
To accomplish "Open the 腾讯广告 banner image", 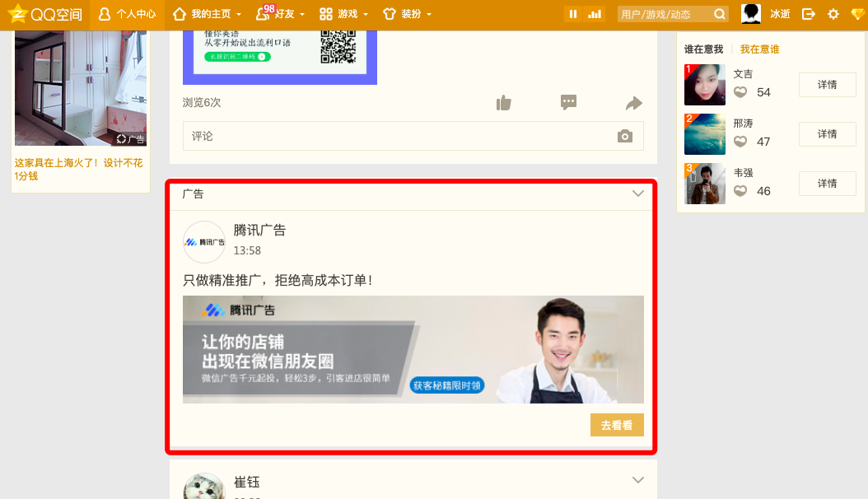I will coord(413,350).
